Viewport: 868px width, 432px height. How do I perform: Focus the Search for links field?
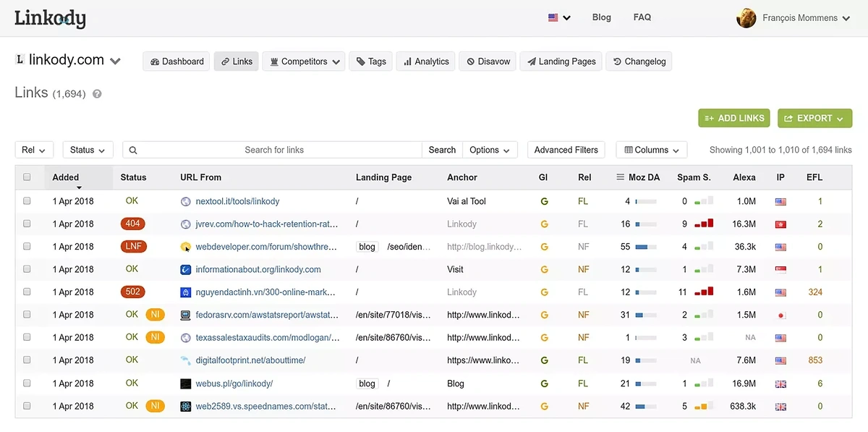coord(273,150)
